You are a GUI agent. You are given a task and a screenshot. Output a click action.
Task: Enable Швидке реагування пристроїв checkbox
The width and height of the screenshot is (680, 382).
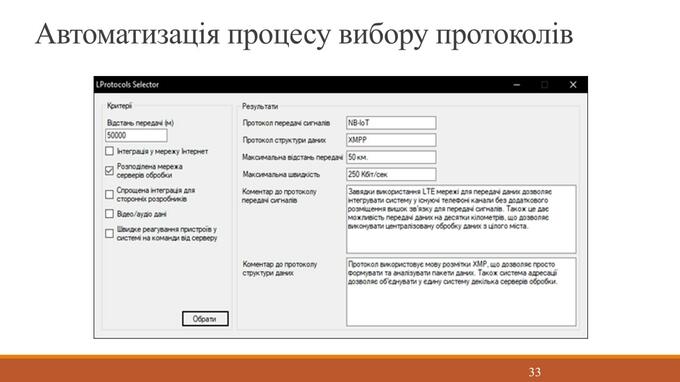pos(109,233)
